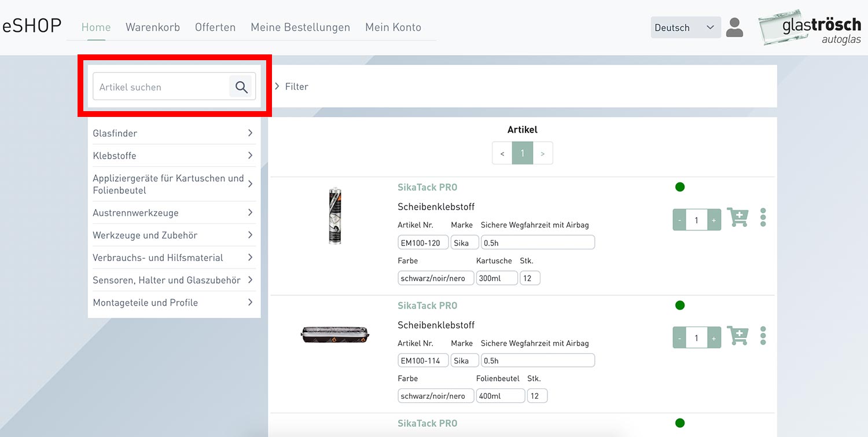This screenshot has width=868, height=437.
Task: Expand Appliziergeräte für Kartuschen category
Action: pyautogui.click(x=174, y=184)
